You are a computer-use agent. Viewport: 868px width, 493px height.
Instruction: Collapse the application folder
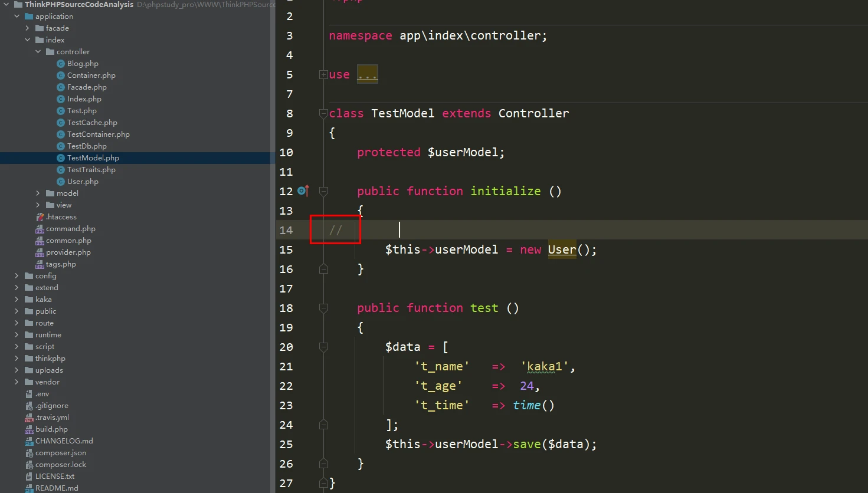[x=17, y=17]
